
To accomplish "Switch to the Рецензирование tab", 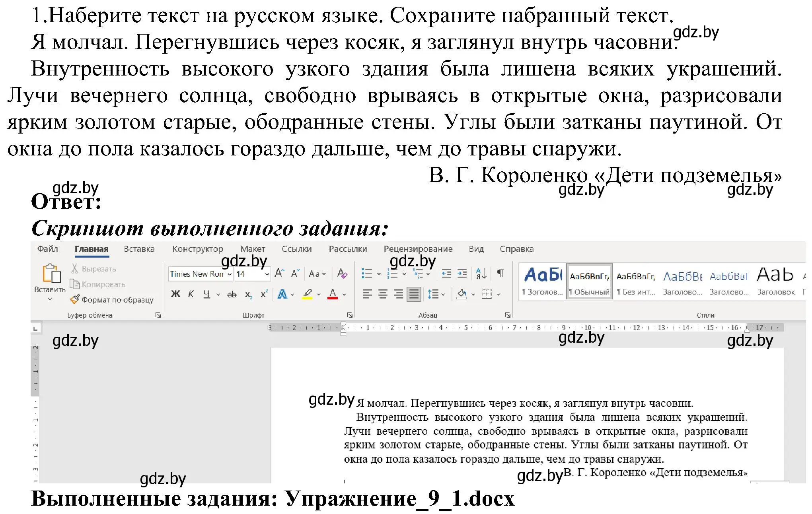I will (418, 249).
